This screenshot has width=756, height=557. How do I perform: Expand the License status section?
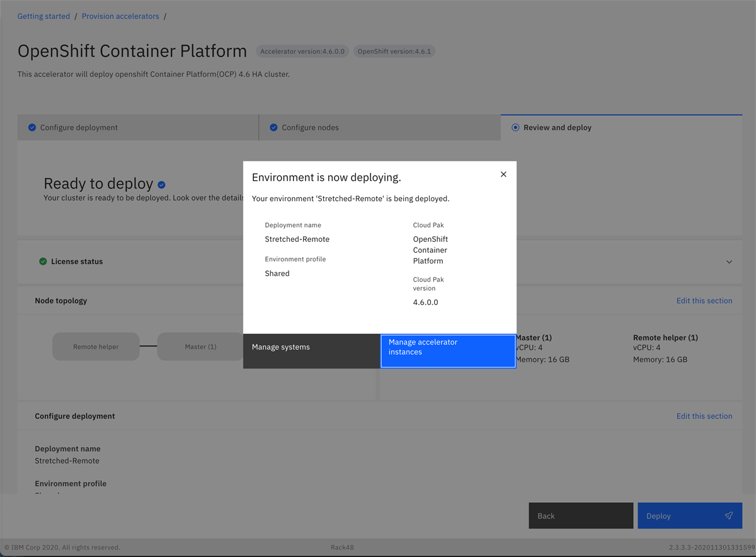pyautogui.click(x=729, y=261)
